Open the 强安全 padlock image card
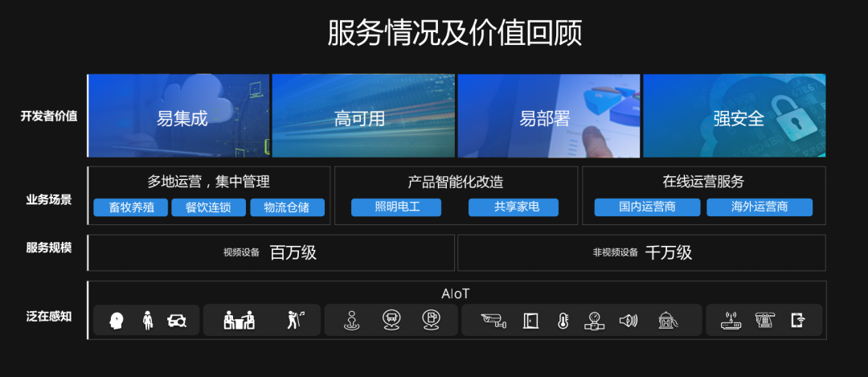The width and height of the screenshot is (868, 377). 734,116
